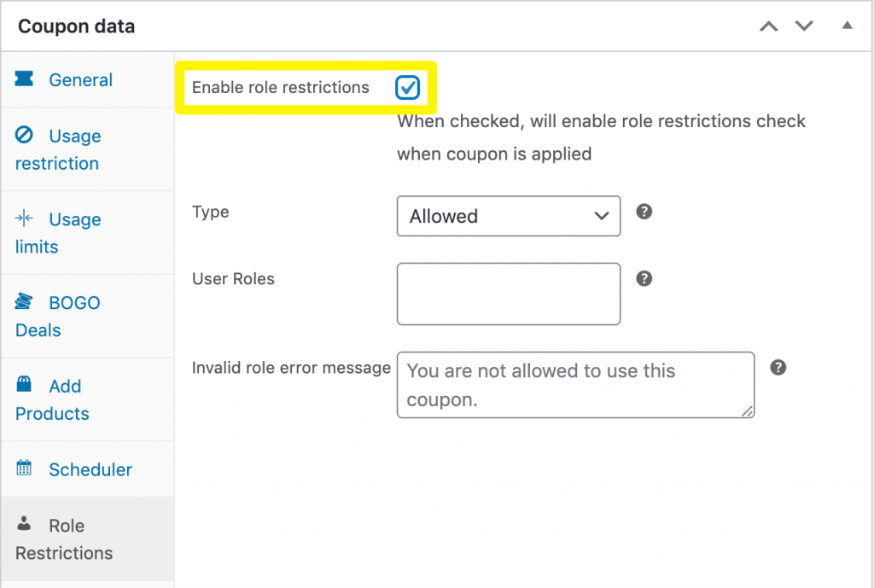The width and height of the screenshot is (874, 588).
Task: Click the Scheduler calendar icon
Action: click(24, 468)
